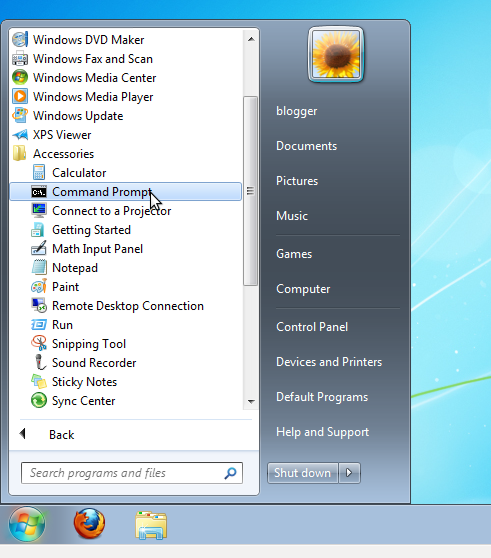Click the Search programs and files box
491x558 pixels.
pos(132,473)
